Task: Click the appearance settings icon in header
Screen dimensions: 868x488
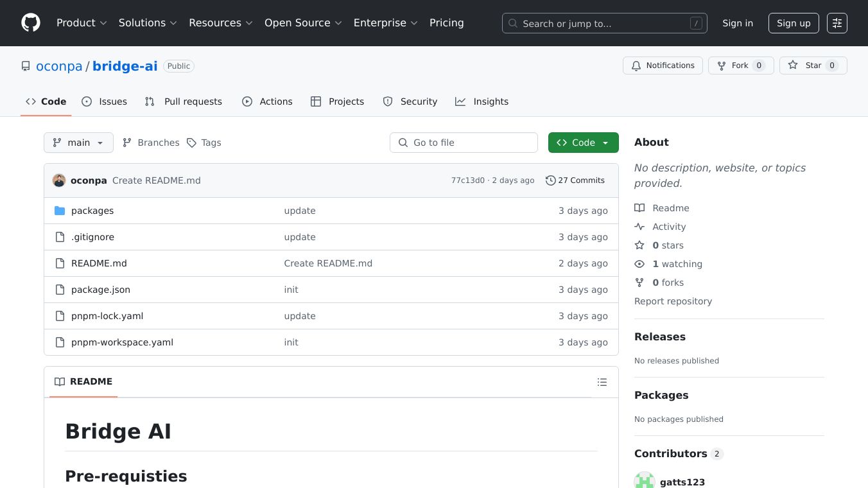Action: click(837, 23)
